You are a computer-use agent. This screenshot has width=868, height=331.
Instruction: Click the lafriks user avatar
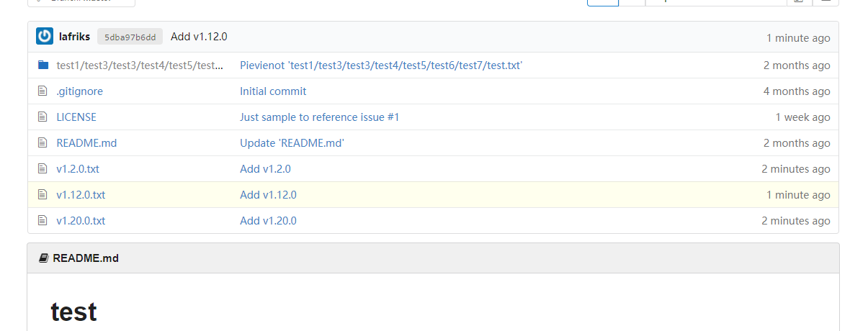coord(45,37)
